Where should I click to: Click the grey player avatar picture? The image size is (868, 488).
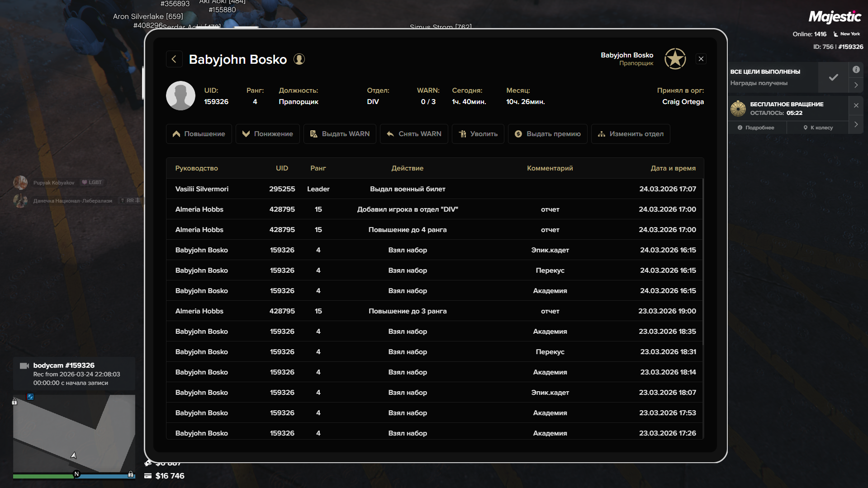[180, 96]
